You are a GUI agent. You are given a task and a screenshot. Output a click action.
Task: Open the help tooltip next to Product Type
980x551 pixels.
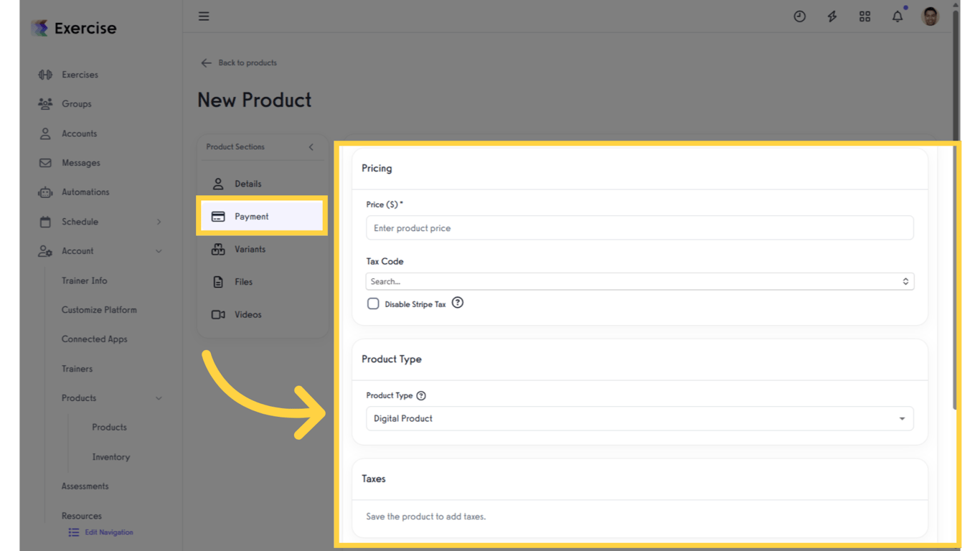click(x=420, y=395)
